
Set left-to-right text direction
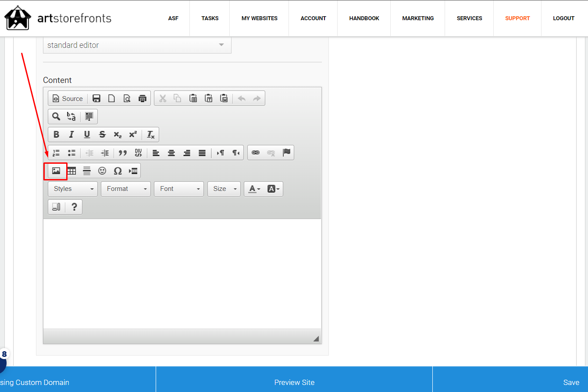pyautogui.click(x=221, y=152)
